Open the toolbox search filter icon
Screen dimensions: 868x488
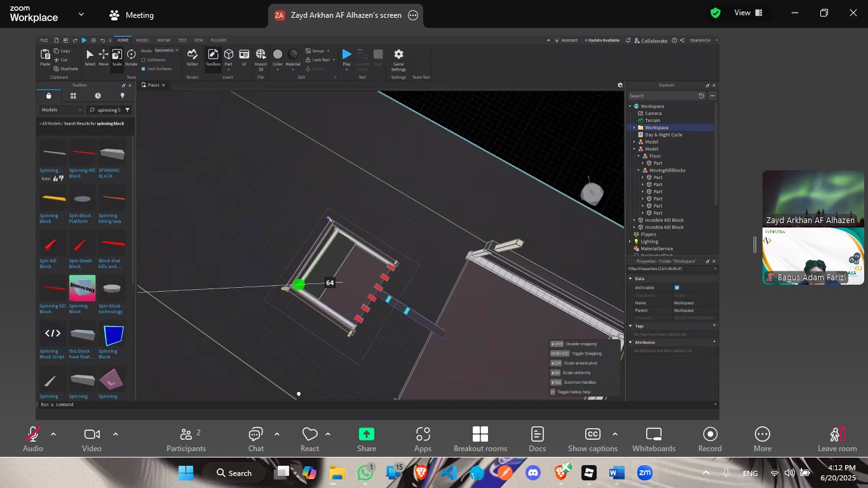[x=128, y=110]
